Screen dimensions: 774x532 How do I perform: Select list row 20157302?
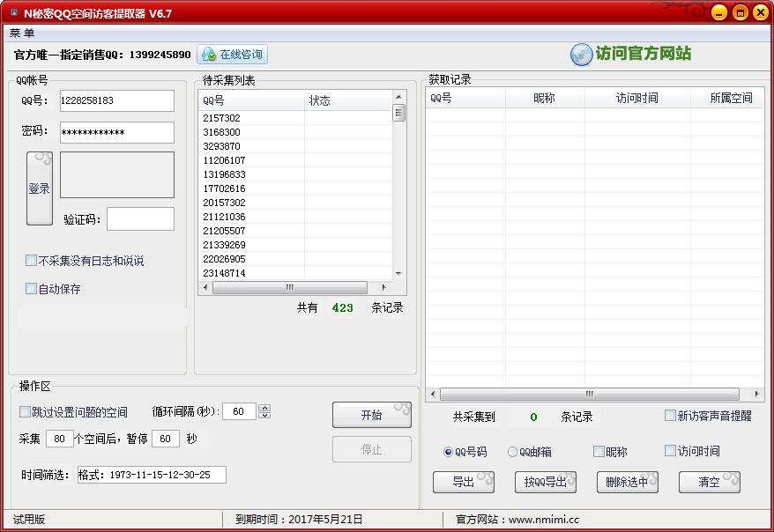[295, 203]
